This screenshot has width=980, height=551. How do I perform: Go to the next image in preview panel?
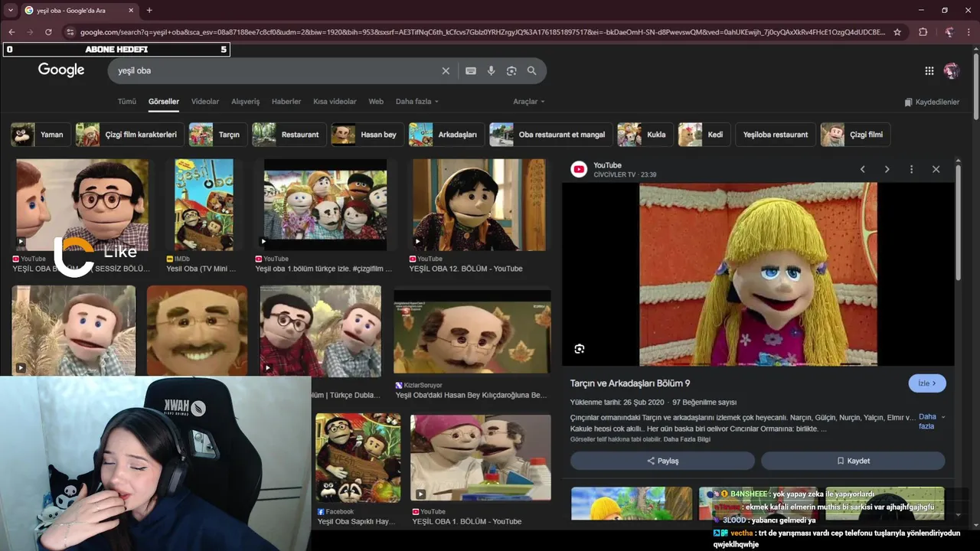pos(887,169)
